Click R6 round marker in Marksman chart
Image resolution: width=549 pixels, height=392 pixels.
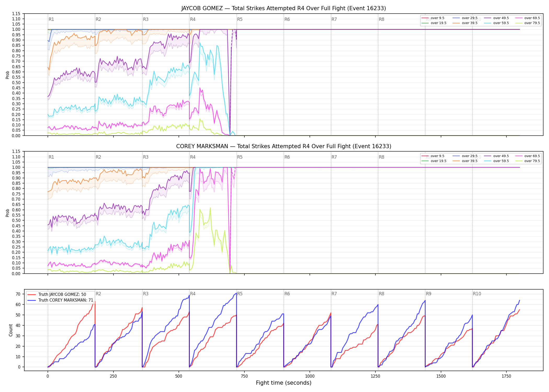(287, 157)
